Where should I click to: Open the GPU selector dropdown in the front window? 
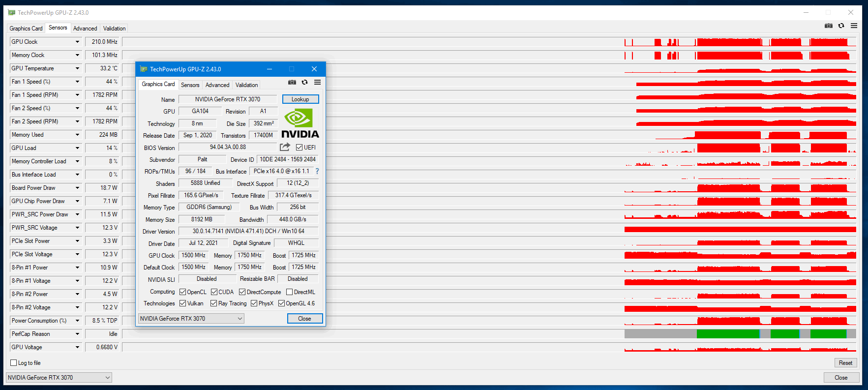tap(191, 318)
